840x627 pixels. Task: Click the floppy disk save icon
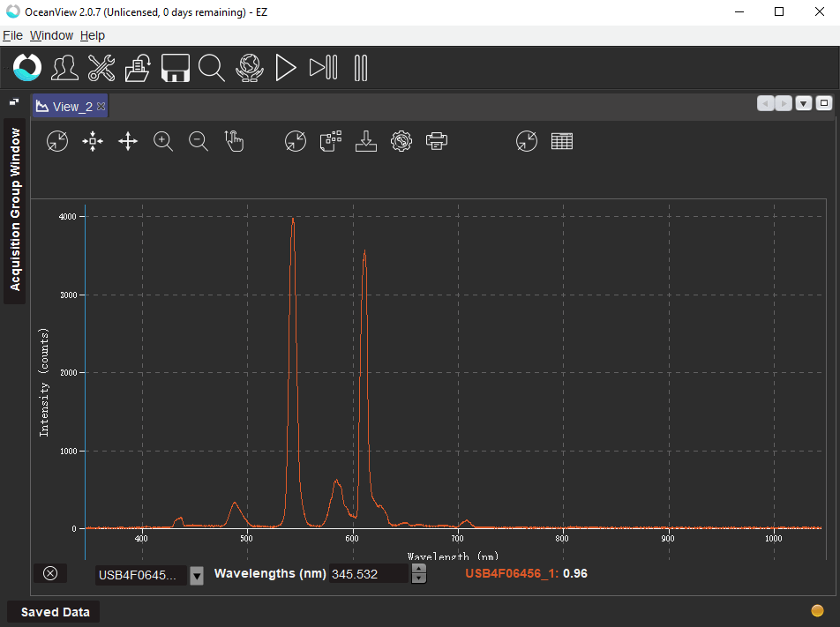(176, 68)
